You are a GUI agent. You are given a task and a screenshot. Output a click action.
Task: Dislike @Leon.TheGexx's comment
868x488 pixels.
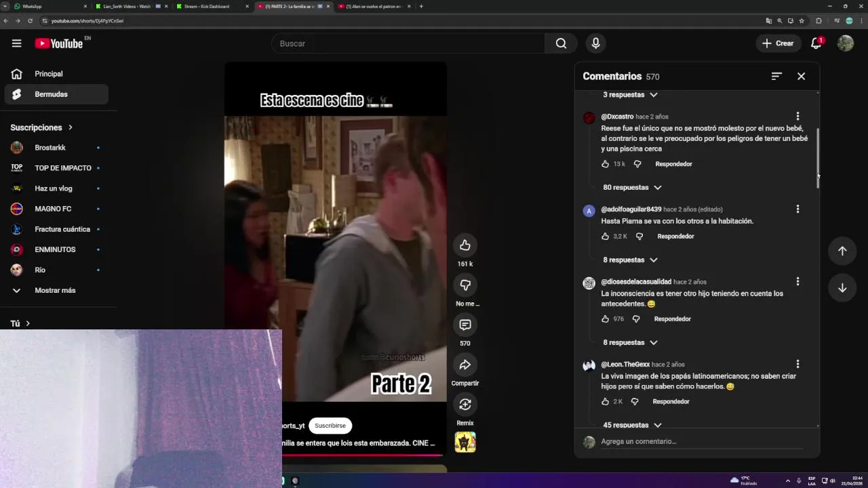(635, 402)
